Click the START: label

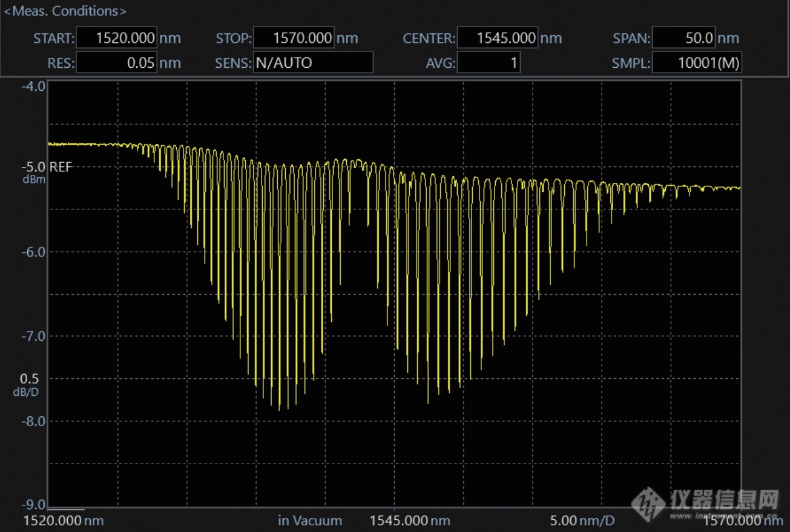coord(54,39)
